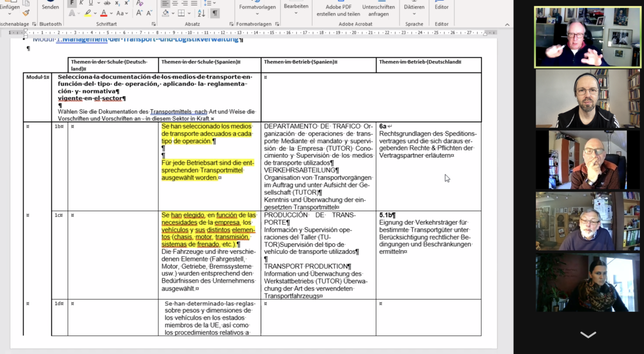This screenshot has height=354, width=644.
Task: Click the Senden Bluetooth button
Action: click(50, 6)
